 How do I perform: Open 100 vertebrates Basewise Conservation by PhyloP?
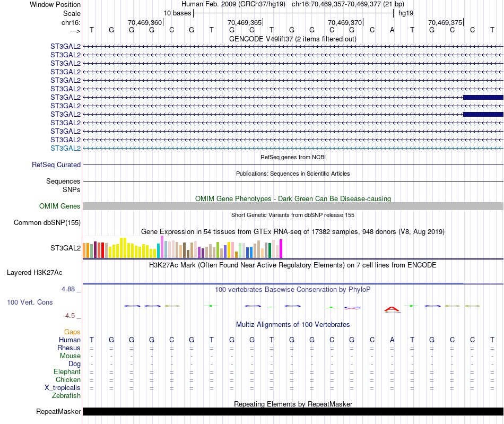tap(293, 290)
